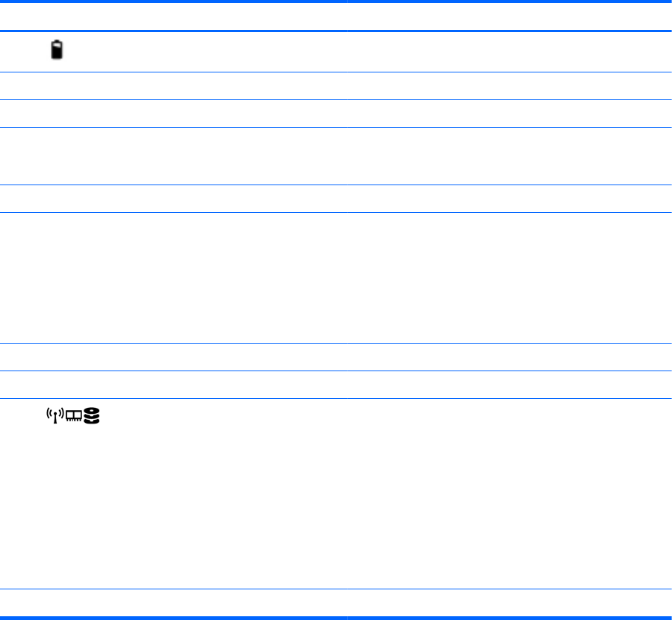Viewport: 672px width, 620px height.
Task: Click the empty row directly below battery row
Action: tap(336, 86)
